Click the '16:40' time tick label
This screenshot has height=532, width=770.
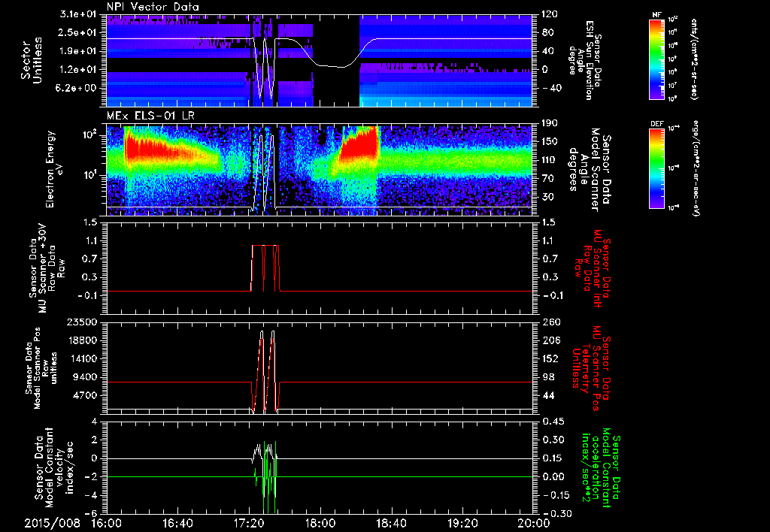pos(177,523)
